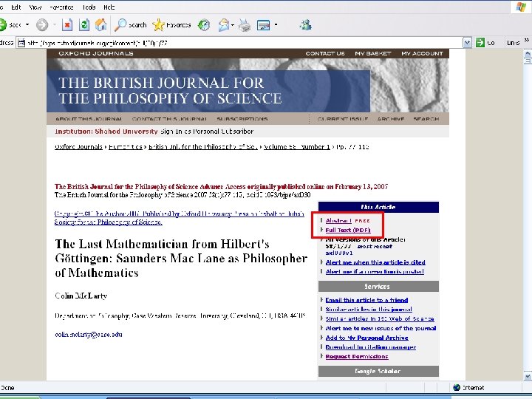Open the Subscriptions tab

pyautogui.click(x=242, y=119)
